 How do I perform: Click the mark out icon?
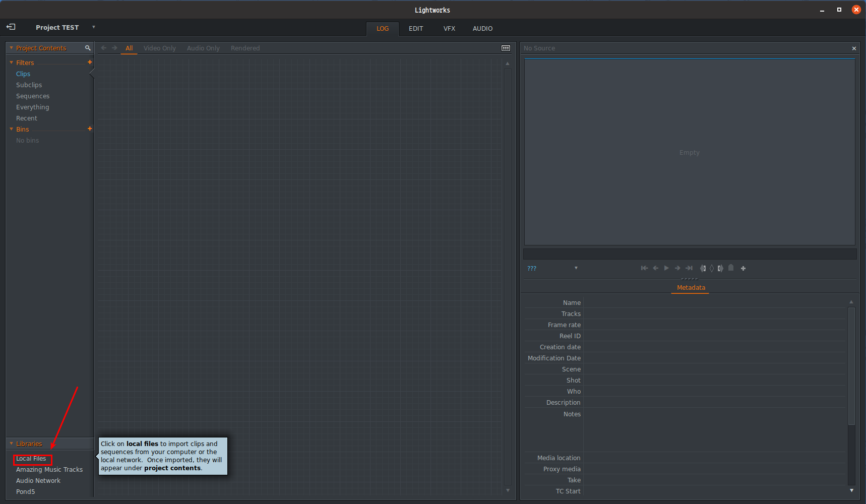[x=720, y=268]
